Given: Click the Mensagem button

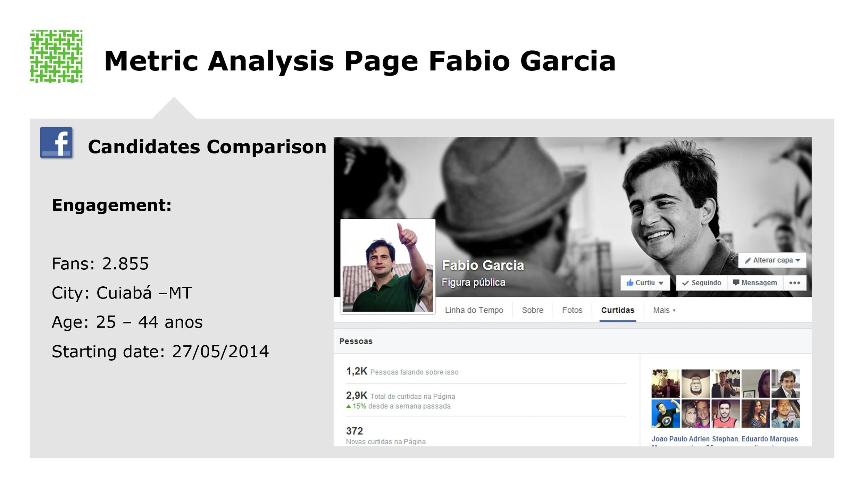Looking at the screenshot, I should (755, 283).
